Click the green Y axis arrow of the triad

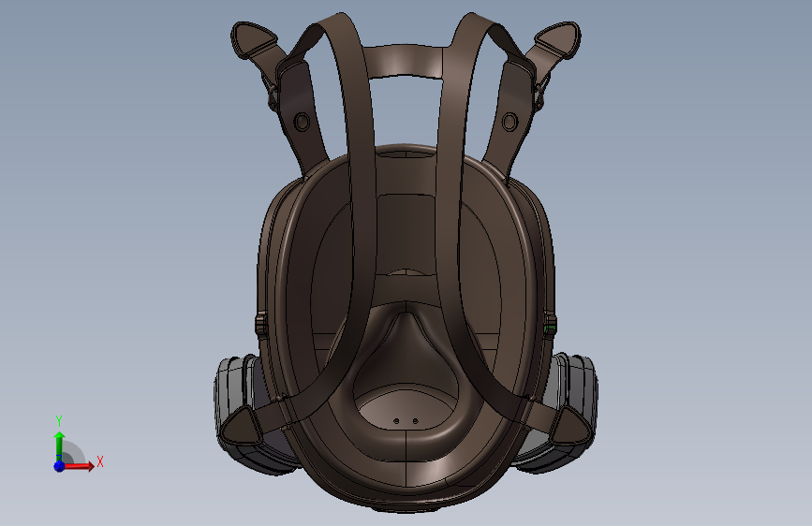coord(60,446)
